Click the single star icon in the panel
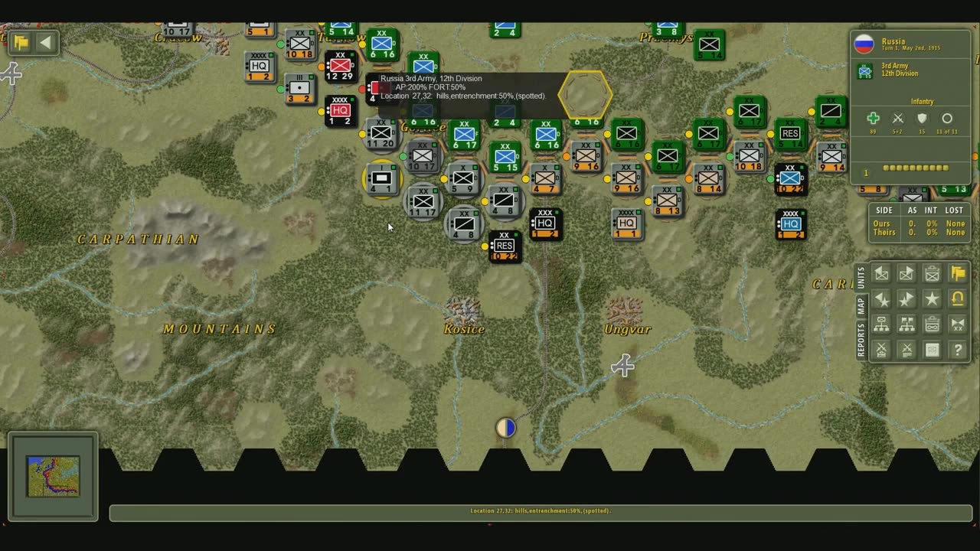The height and width of the screenshot is (551, 980). (x=932, y=299)
